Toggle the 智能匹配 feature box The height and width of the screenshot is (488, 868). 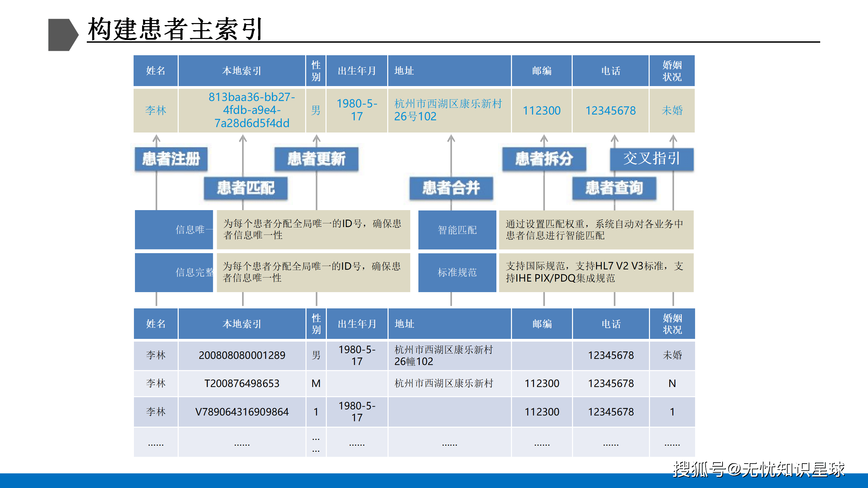click(457, 230)
